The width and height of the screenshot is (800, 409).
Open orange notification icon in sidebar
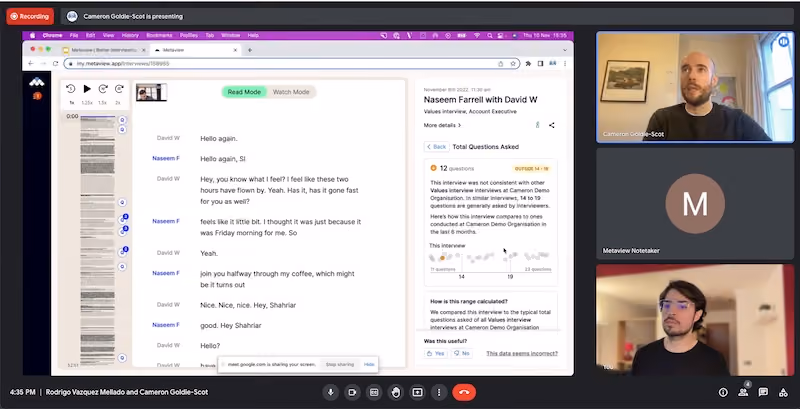(x=37, y=96)
